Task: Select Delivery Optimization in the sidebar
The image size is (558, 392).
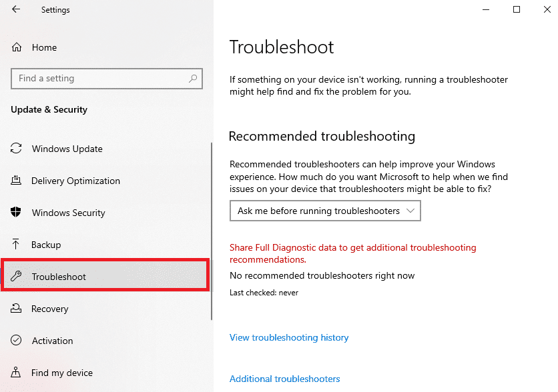Action: coord(75,181)
